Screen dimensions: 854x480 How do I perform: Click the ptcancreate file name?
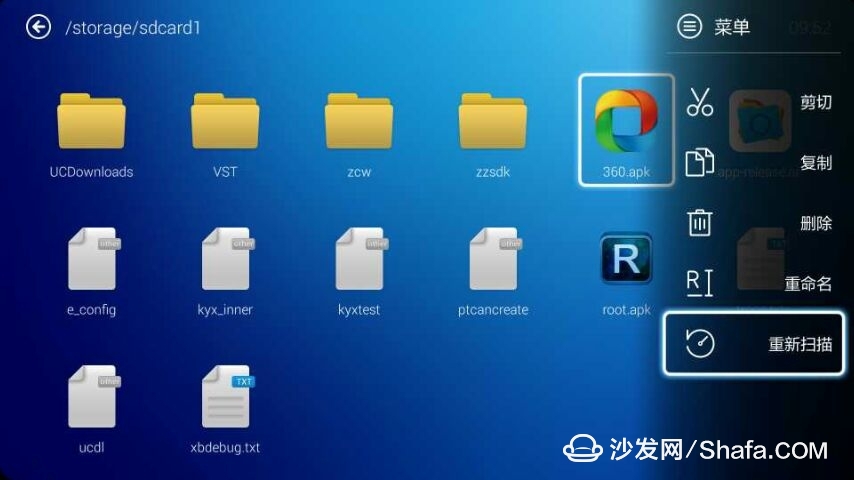click(x=493, y=310)
